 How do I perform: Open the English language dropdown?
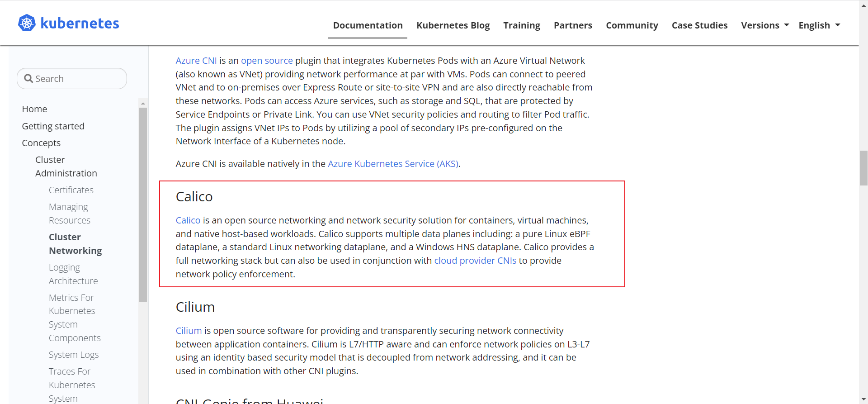click(819, 25)
